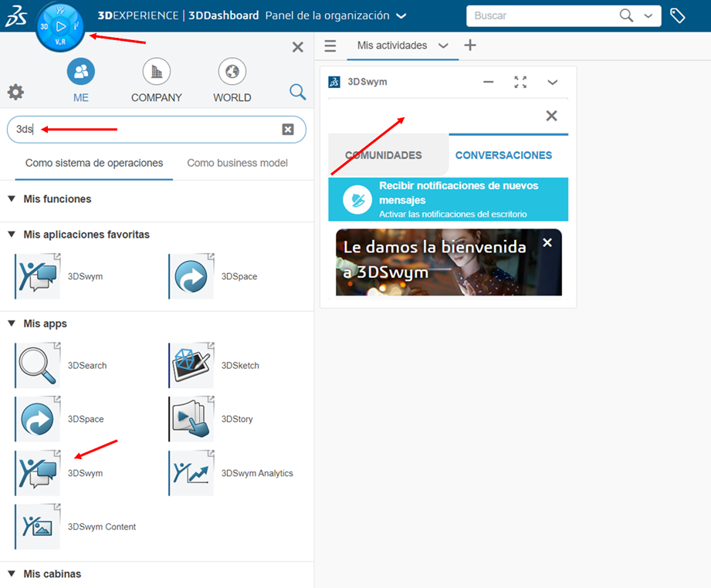Maximize the 3DSwym widget
Screen dimensions: 711x588
[520, 82]
